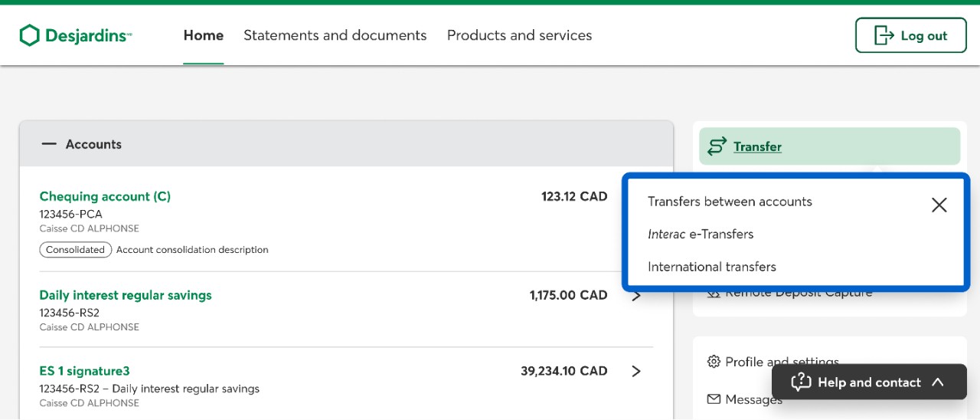Viewport: 980px width, 420px height.
Task: Open the Chequing account (C) link
Action: pyautogui.click(x=105, y=196)
